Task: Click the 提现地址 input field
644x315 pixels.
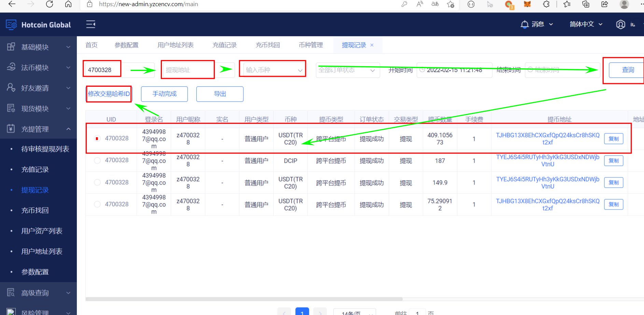Action: click(x=187, y=70)
